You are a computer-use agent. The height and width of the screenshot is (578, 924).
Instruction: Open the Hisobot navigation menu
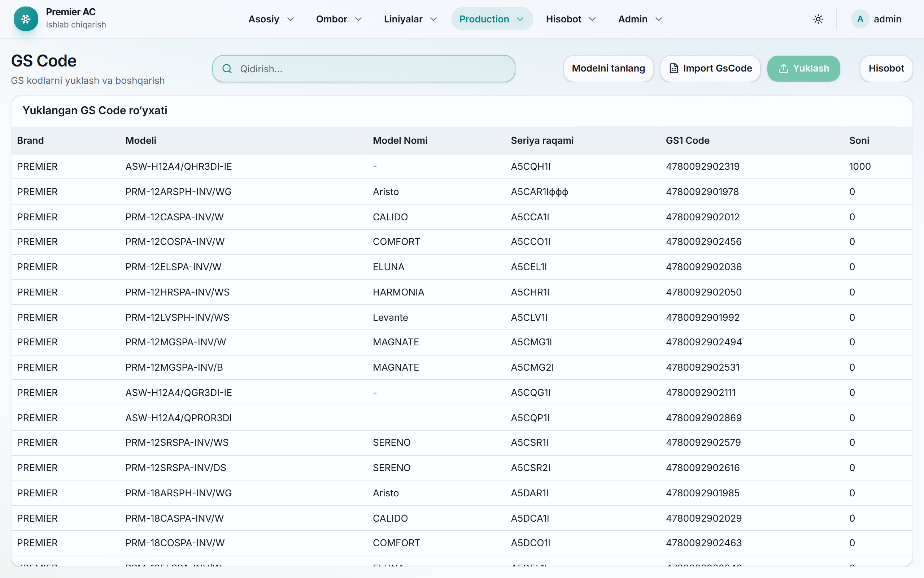(571, 19)
